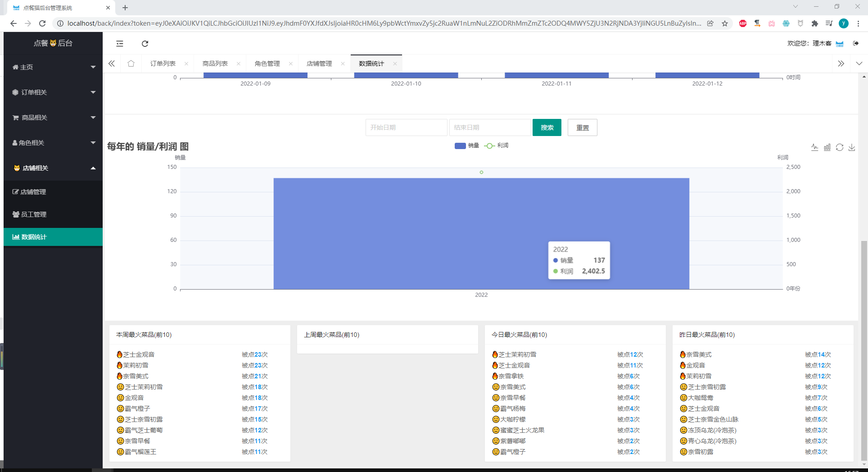
Task: Click the logout icon next to username
Action: pyautogui.click(x=855, y=43)
